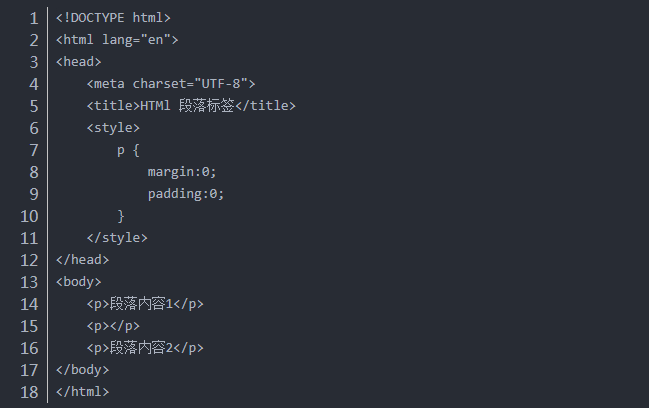Click the closing body tag
The image size is (649, 408).
[x=83, y=370]
